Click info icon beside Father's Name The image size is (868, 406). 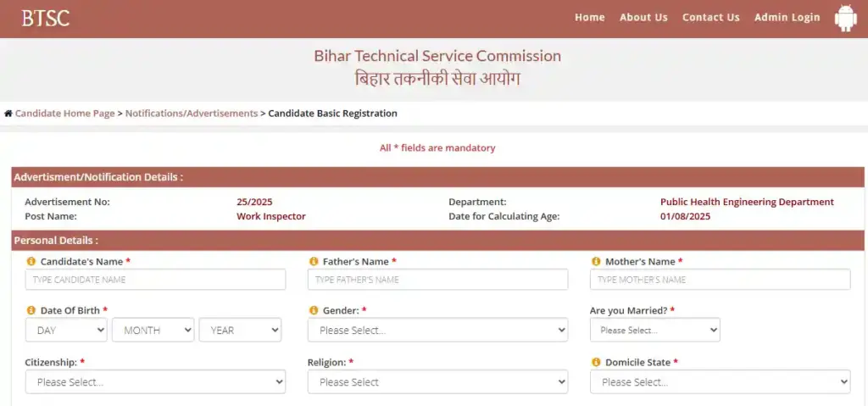click(314, 262)
